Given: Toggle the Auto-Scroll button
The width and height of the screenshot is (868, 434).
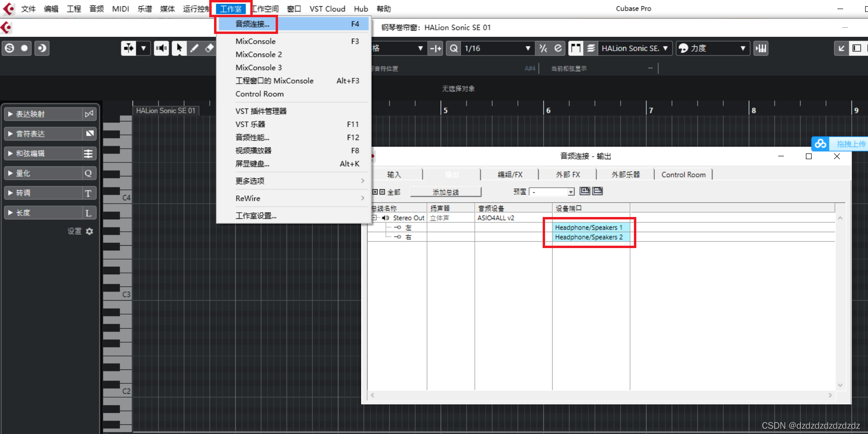Looking at the screenshot, I should click(x=129, y=48).
